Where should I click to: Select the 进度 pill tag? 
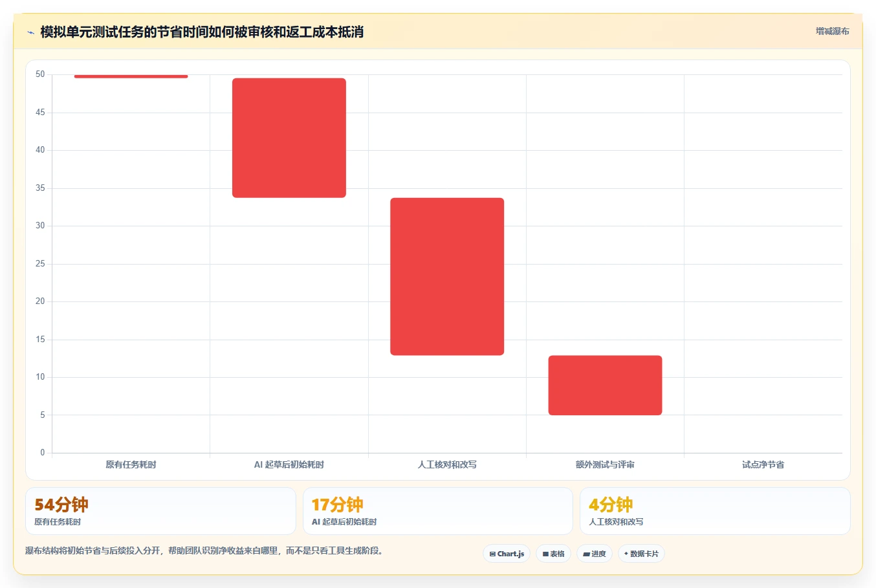595,554
